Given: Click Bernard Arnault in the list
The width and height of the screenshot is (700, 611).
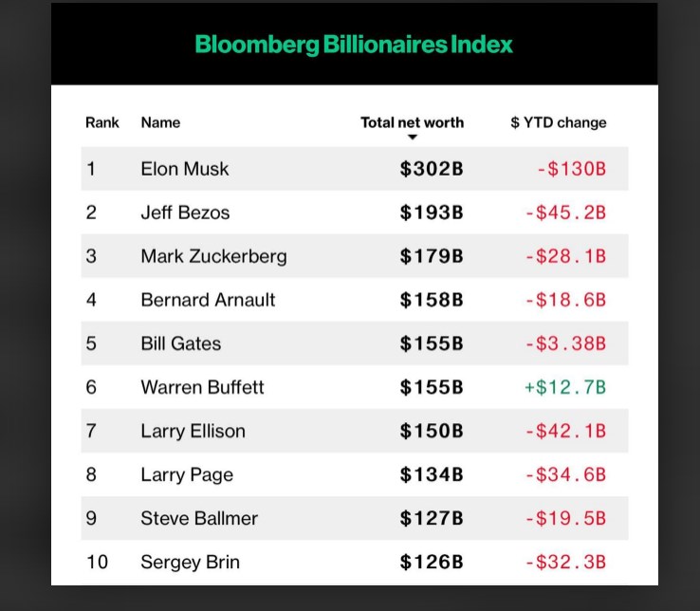Looking at the screenshot, I should [208, 300].
